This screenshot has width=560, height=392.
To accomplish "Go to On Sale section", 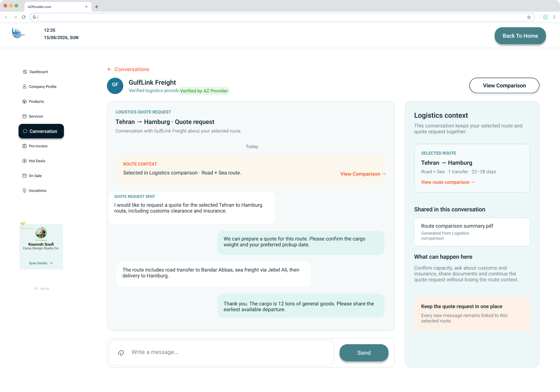I will tap(32, 176).
